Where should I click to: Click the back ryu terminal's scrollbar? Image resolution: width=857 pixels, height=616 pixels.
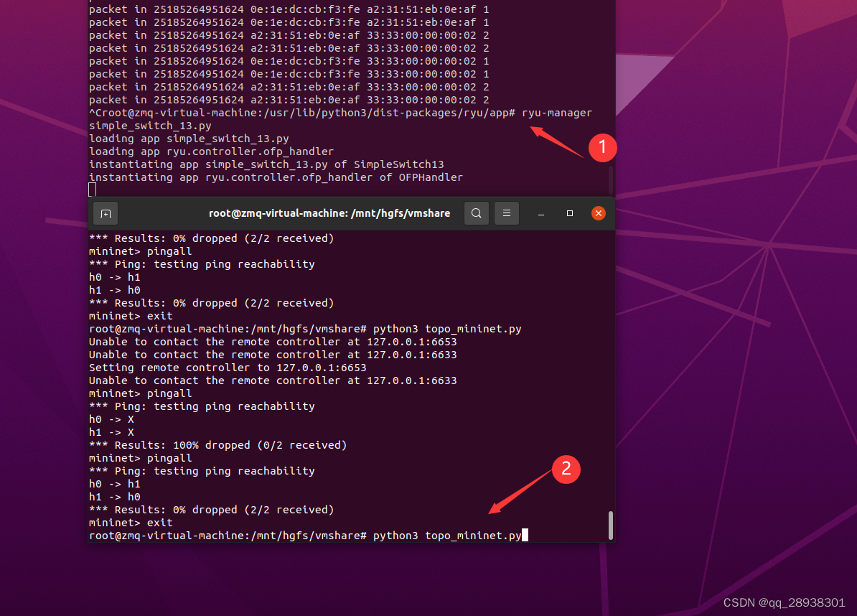[x=611, y=179]
